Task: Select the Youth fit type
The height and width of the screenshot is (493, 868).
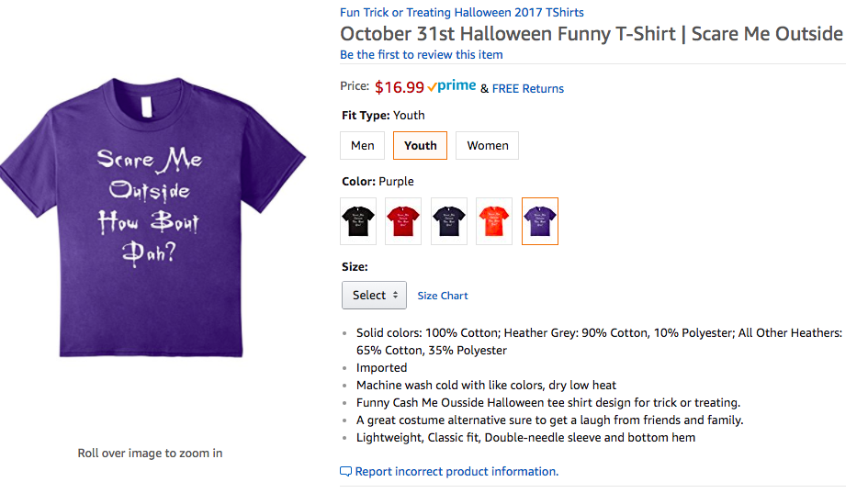Action: tap(420, 146)
